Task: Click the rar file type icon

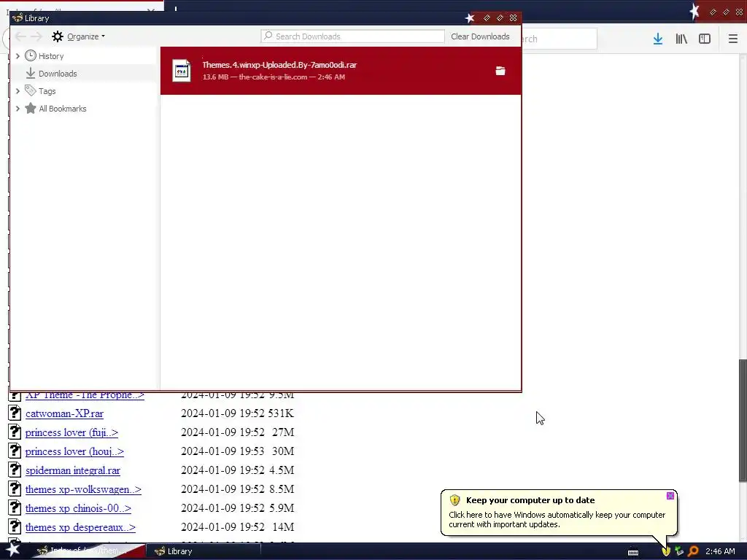Action: [182, 71]
